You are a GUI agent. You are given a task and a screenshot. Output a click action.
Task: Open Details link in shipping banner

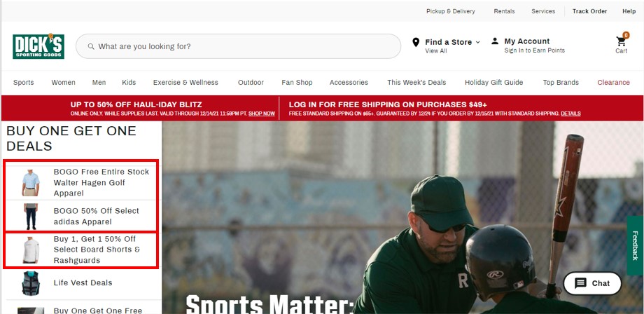[x=570, y=114]
